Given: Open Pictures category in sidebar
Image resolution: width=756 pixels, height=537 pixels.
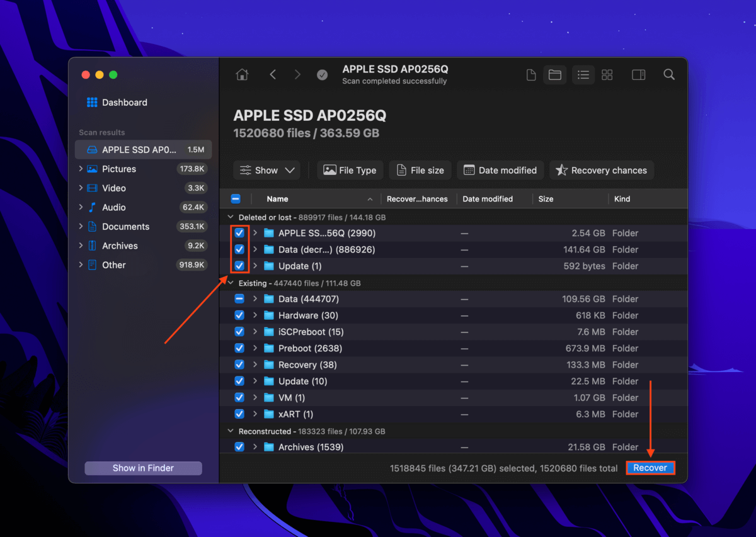Looking at the screenshot, I should coord(144,169).
